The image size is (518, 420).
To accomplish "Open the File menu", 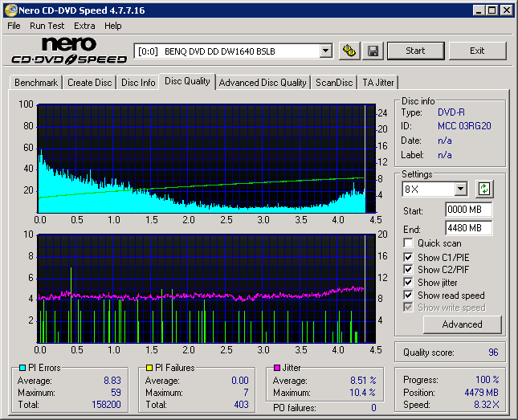I will (14, 26).
